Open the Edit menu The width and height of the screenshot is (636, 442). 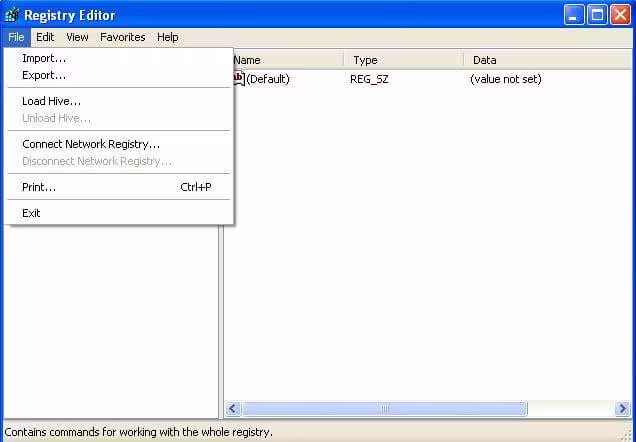point(45,37)
